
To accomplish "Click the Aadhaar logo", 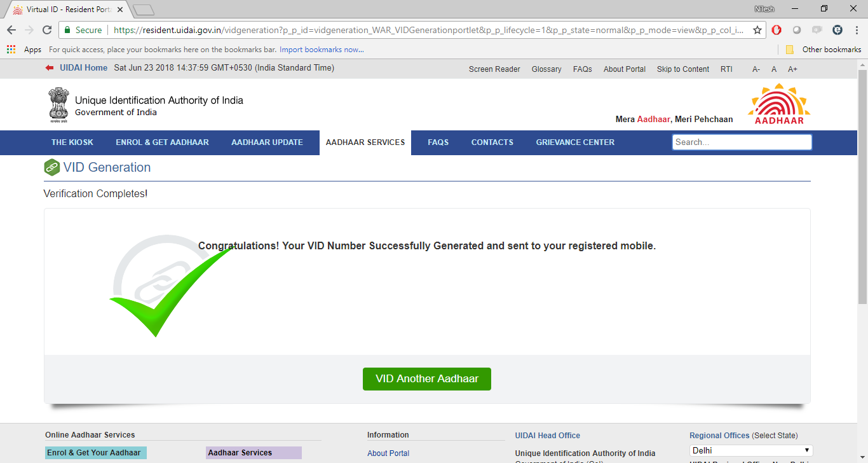I will coord(779,104).
